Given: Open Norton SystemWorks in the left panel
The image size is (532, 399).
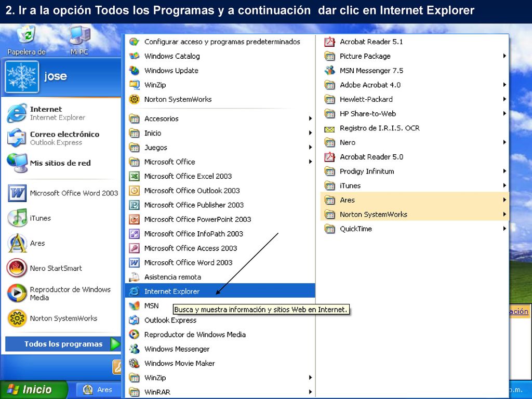Looking at the screenshot, I should click(x=61, y=318).
